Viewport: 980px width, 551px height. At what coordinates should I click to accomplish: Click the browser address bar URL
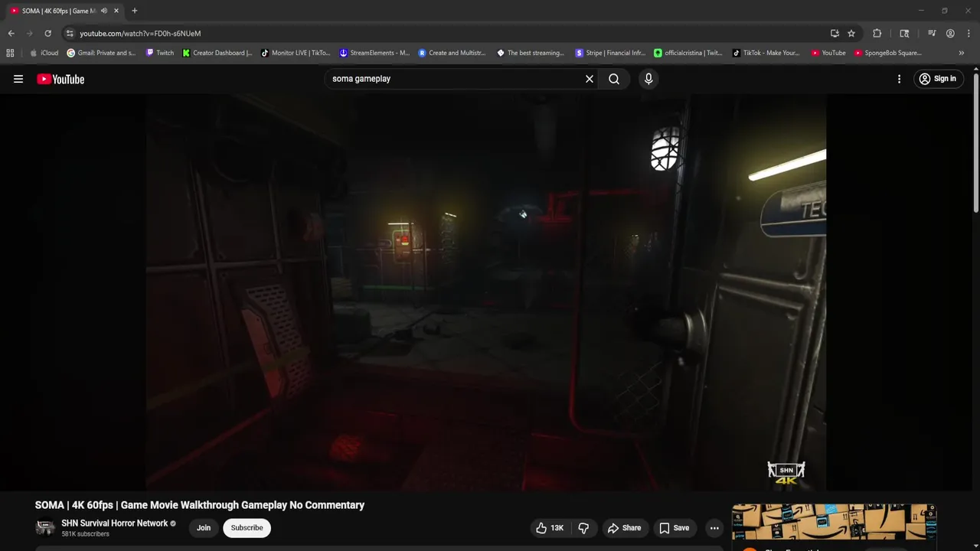140,34
